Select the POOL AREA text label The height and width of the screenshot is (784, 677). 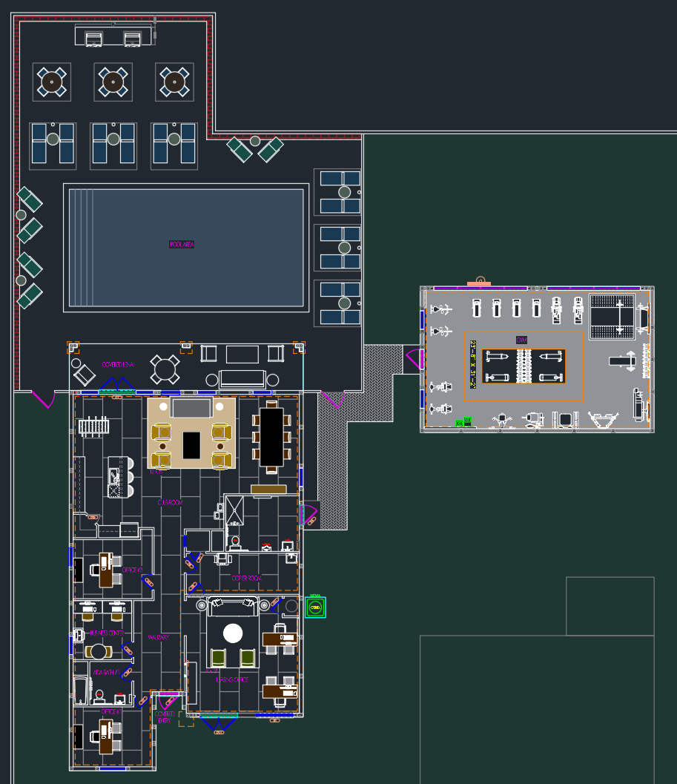(182, 244)
